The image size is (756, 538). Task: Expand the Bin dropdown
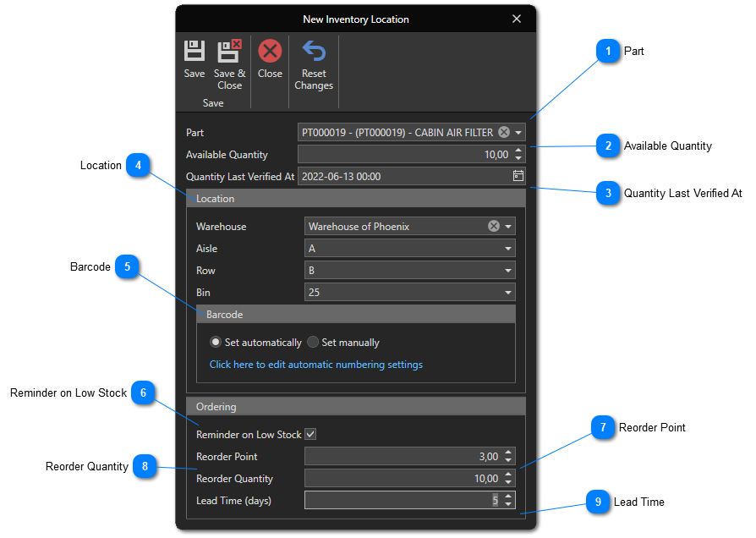pos(508,293)
